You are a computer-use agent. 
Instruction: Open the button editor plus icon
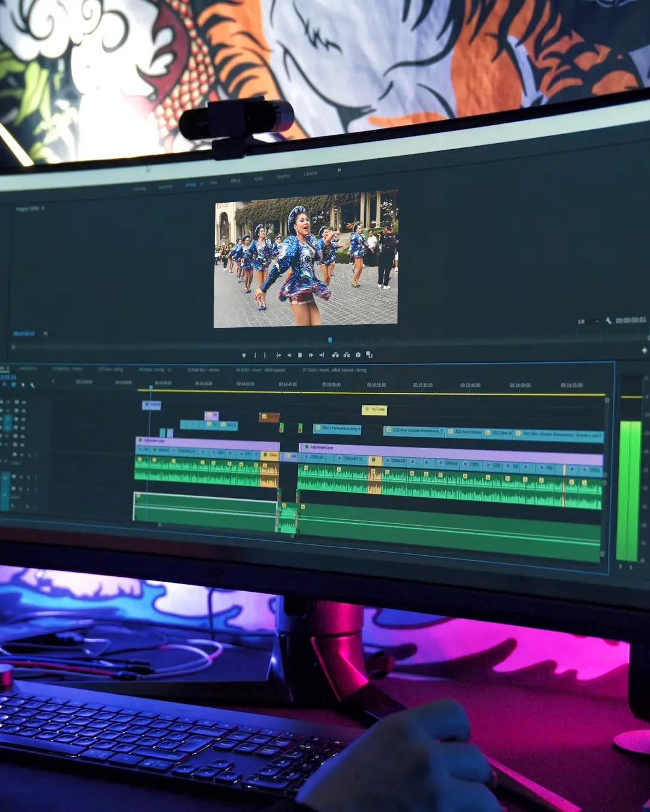pos(644,350)
